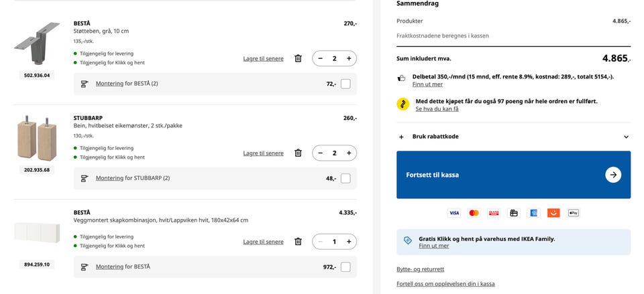Tick Montering for STUBBARP (2) checkbox

pyautogui.click(x=345, y=178)
